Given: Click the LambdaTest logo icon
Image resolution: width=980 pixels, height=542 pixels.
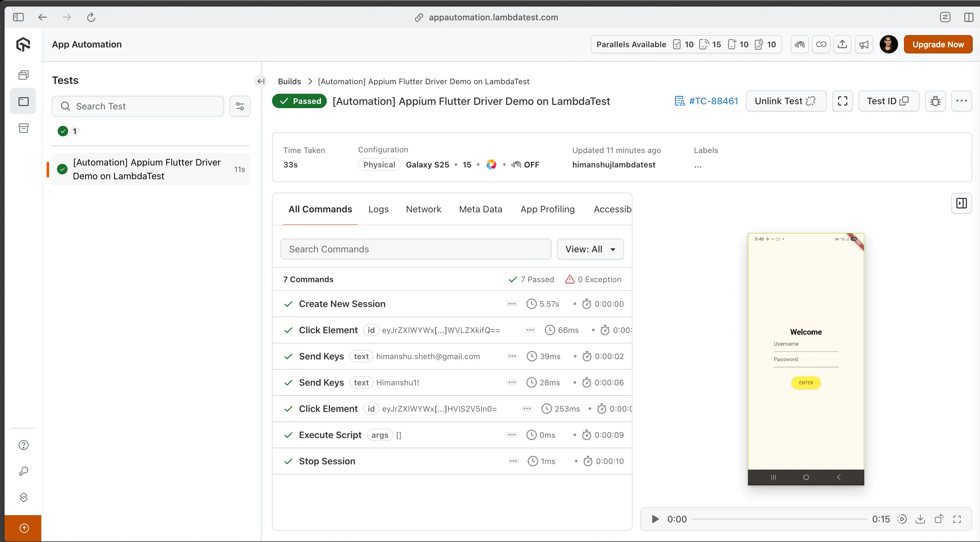Looking at the screenshot, I should tap(23, 45).
